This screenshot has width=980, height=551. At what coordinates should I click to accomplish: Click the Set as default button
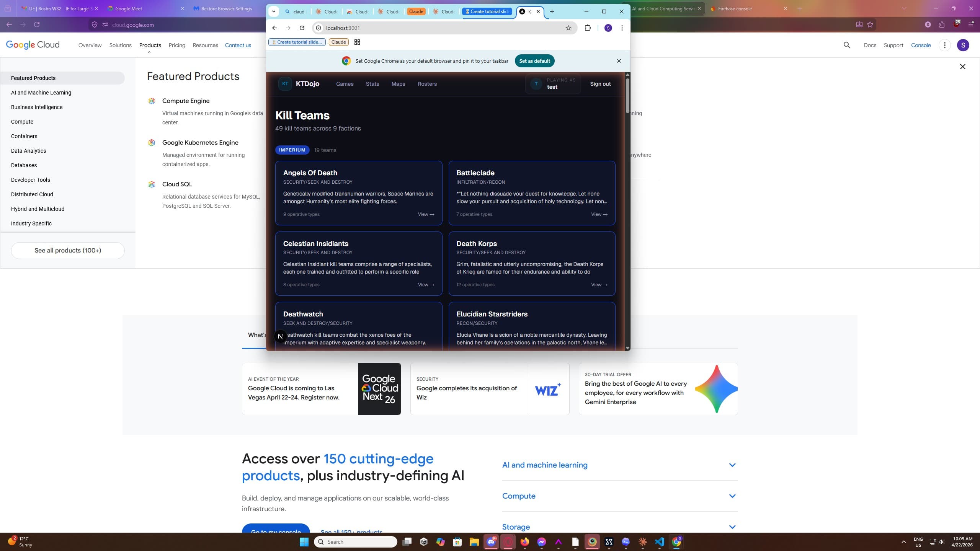pos(534,61)
